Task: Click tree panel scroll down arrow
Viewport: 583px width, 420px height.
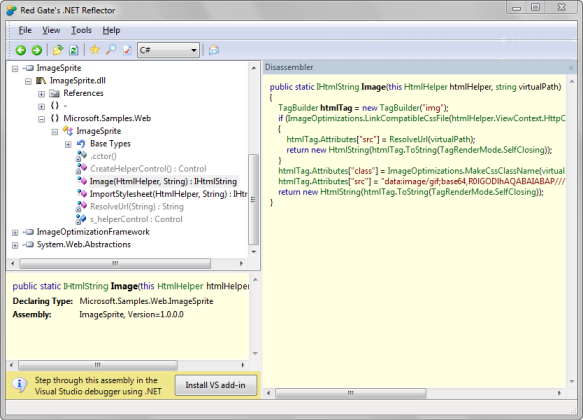Action: click(x=254, y=252)
